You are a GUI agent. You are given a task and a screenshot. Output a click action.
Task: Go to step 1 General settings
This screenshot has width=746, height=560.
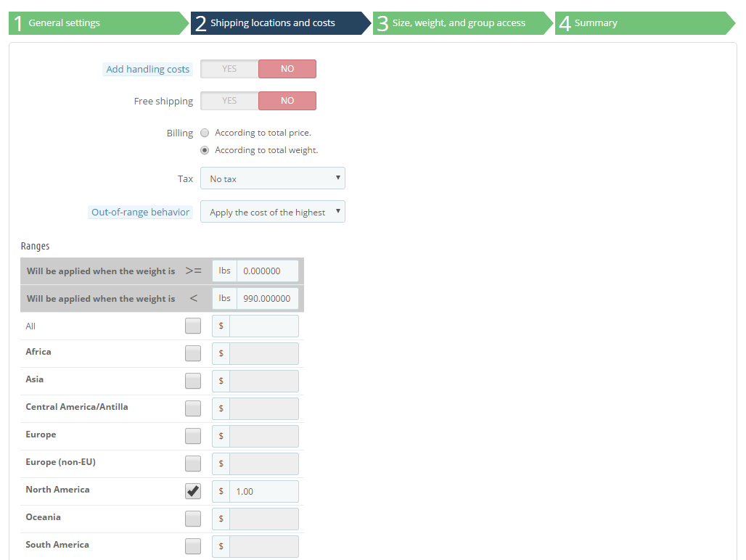click(99, 23)
